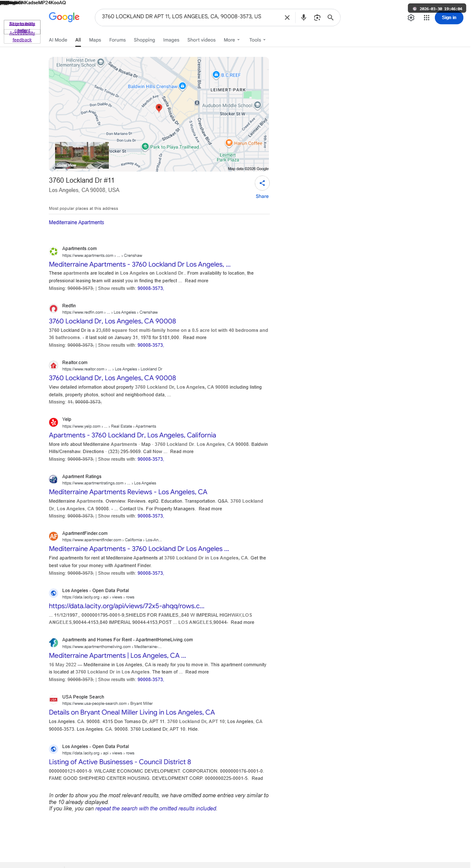
Task: Open the Tools dropdown
Action: click(x=257, y=40)
